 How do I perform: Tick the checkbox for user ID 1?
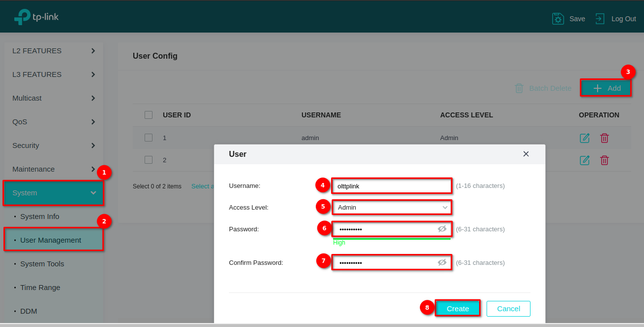pyautogui.click(x=149, y=138)
